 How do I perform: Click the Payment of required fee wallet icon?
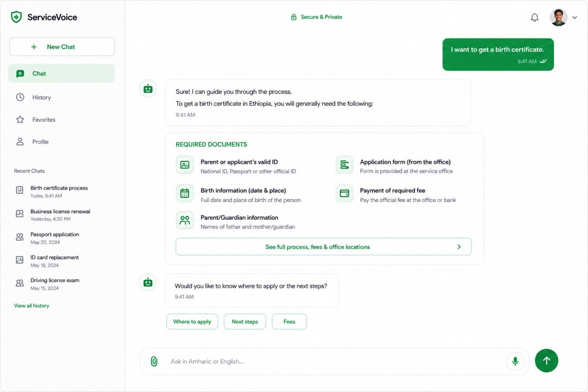click(344, 193)
